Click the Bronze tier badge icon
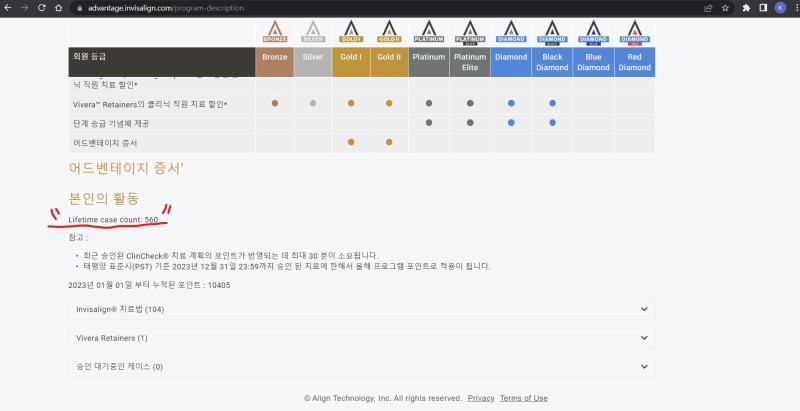This screenshot has height=411, width=800. click(275, 32)
